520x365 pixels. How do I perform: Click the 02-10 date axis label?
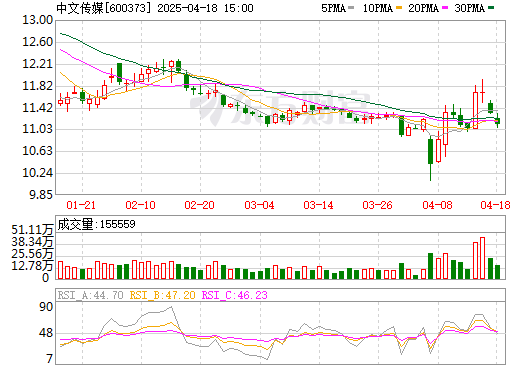tap(140, 205)
